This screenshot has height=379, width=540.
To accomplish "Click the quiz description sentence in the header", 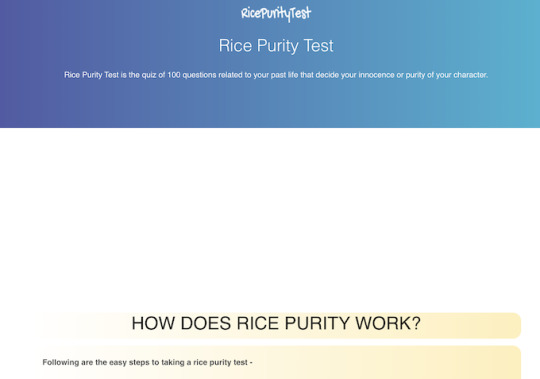I will pos(276,75).
